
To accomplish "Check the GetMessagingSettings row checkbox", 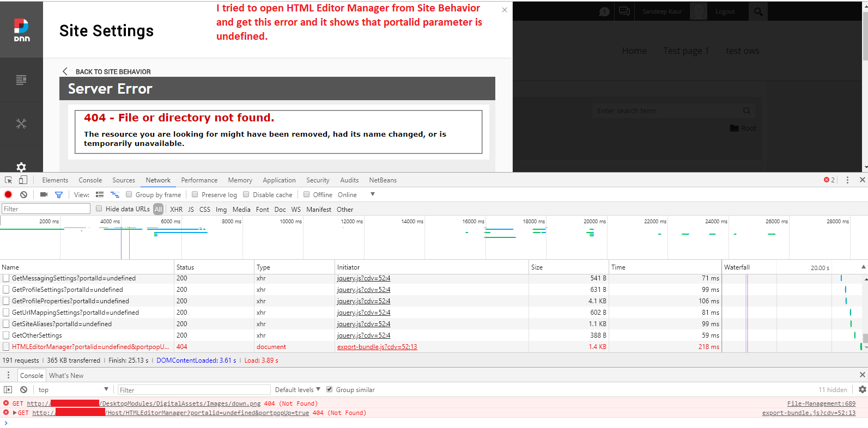I will (x=7, y=278).
